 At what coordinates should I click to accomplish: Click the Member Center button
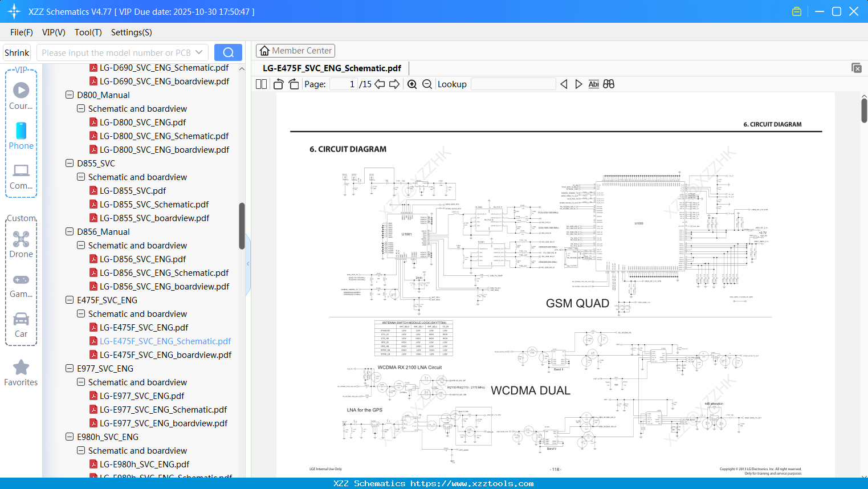pyautogui.click(x=295, y=51)
